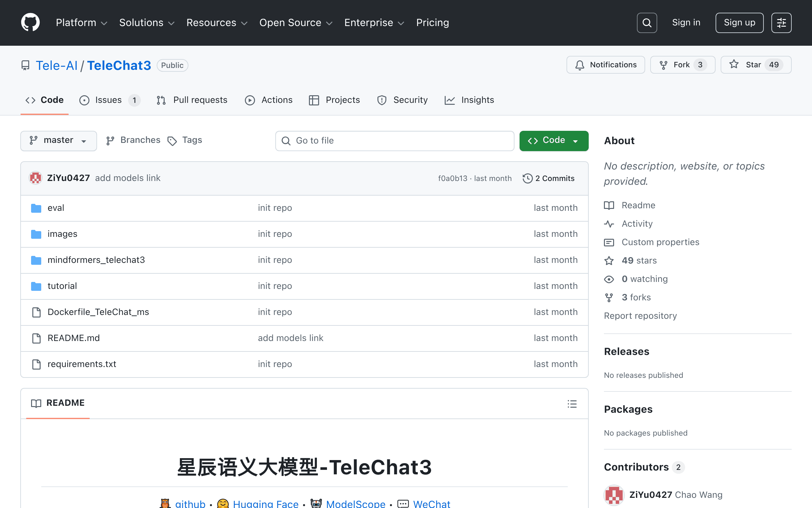Switch to the Projects tab

[x=334, y=100]
